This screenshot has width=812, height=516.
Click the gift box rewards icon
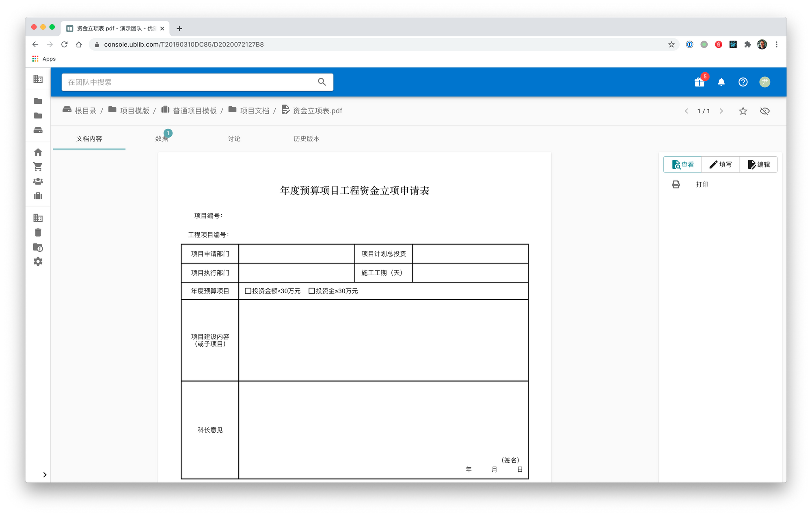point(699,82)
